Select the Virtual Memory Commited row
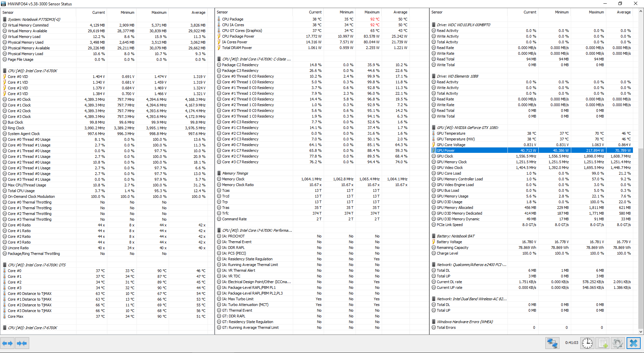 pyautogui.click(x=104, y=25)
